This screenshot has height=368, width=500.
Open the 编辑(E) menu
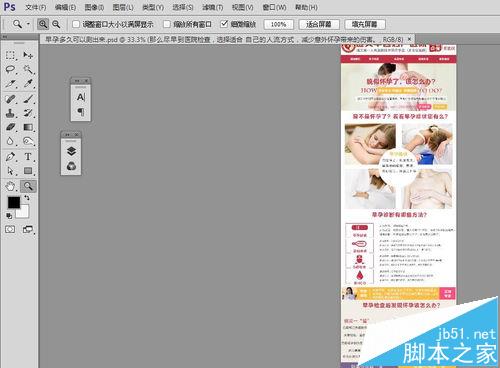pyautogui.click(x=65, y=7)
